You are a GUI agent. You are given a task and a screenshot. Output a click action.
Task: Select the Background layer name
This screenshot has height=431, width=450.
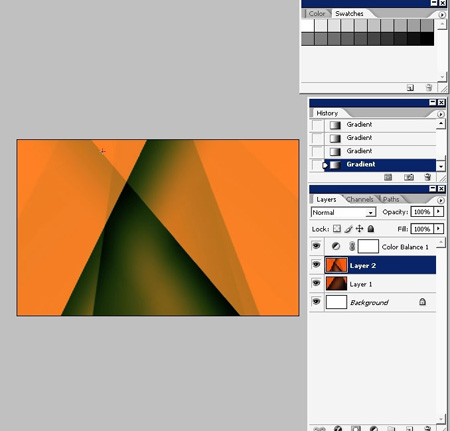pos(369,303)
